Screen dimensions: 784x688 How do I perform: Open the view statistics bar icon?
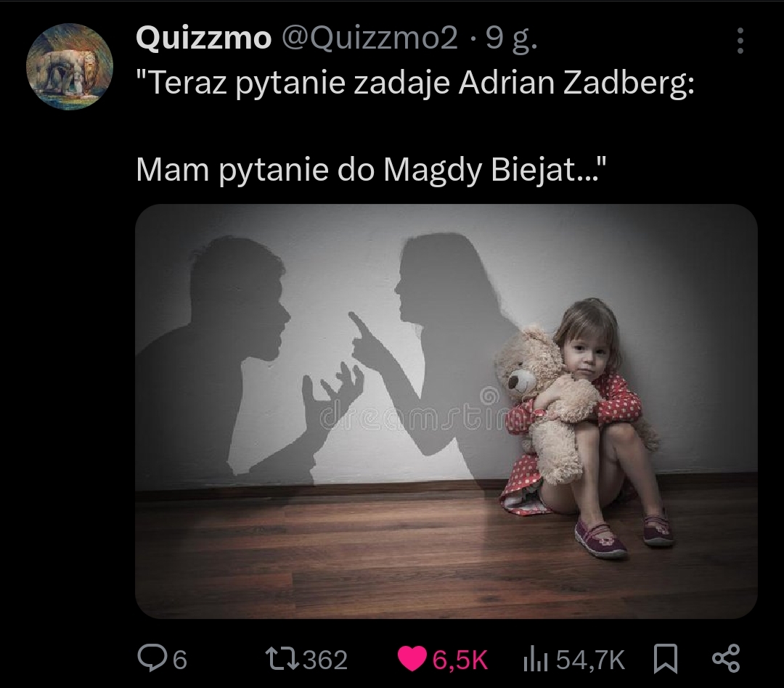coord(536,659)
